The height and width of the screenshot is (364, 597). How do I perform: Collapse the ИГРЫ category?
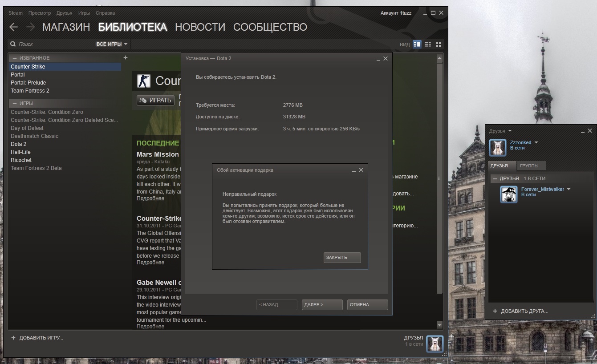[14, 103]
